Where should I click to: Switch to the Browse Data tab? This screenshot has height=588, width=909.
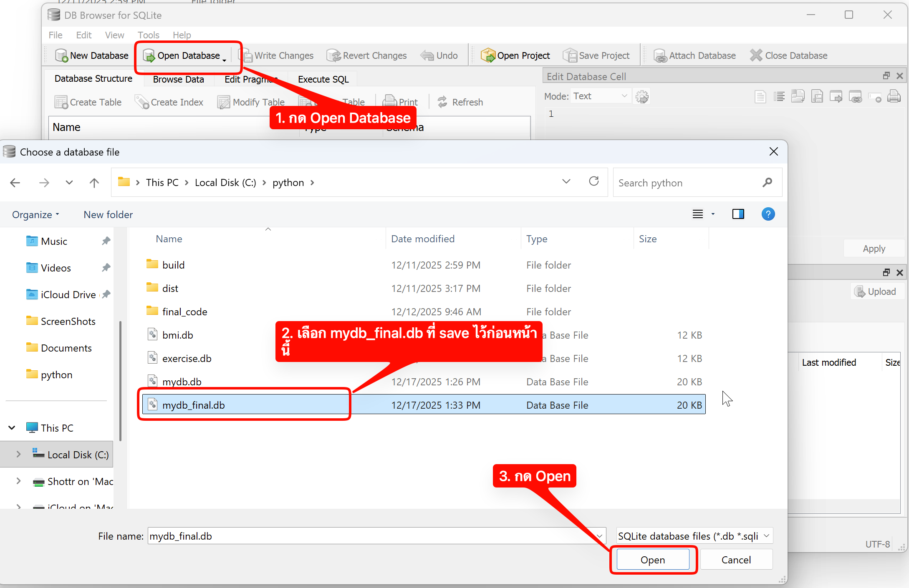178,79
